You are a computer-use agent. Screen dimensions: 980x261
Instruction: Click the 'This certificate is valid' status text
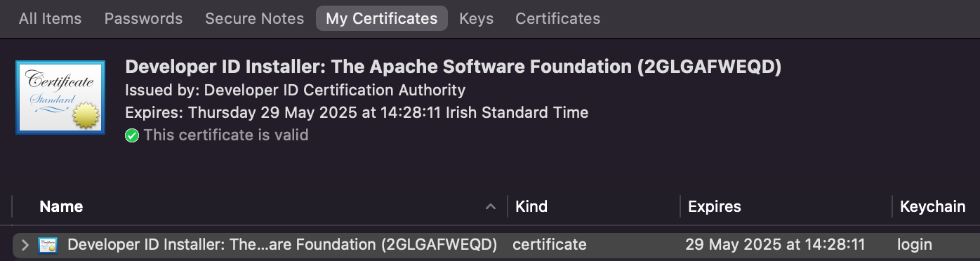tap(226, 135)
